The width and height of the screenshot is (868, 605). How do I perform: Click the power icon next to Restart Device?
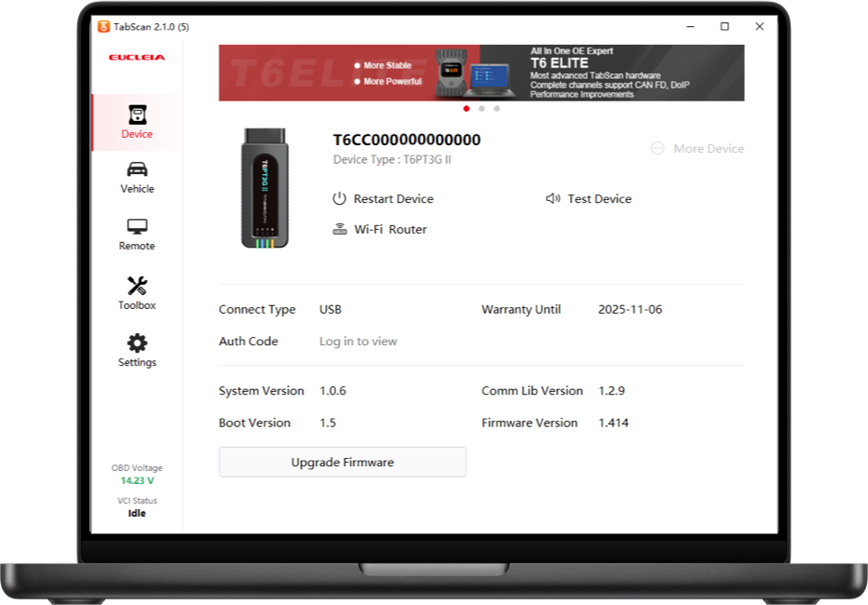click(339, 198)
